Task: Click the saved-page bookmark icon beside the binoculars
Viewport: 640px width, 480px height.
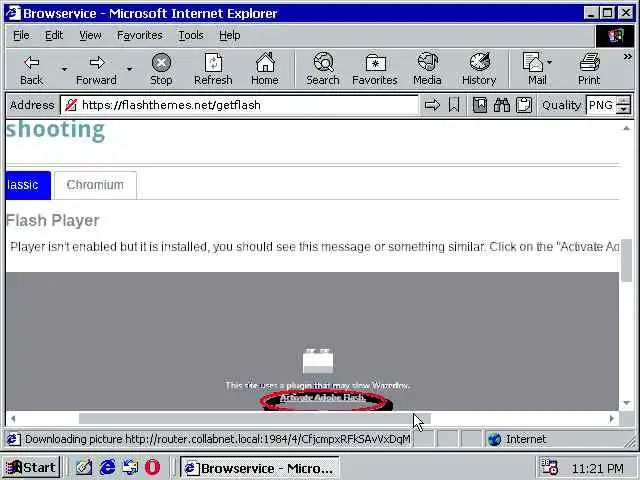Action: 480,105
